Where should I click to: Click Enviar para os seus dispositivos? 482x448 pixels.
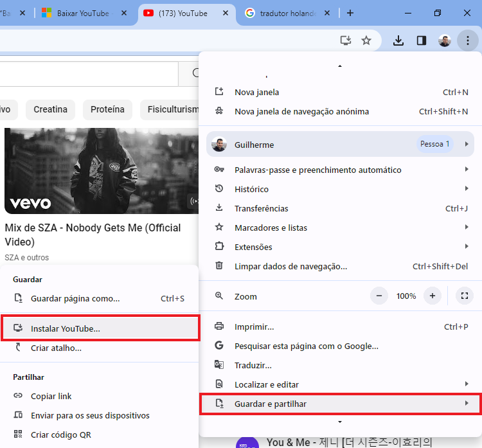(x=99, y=416)
